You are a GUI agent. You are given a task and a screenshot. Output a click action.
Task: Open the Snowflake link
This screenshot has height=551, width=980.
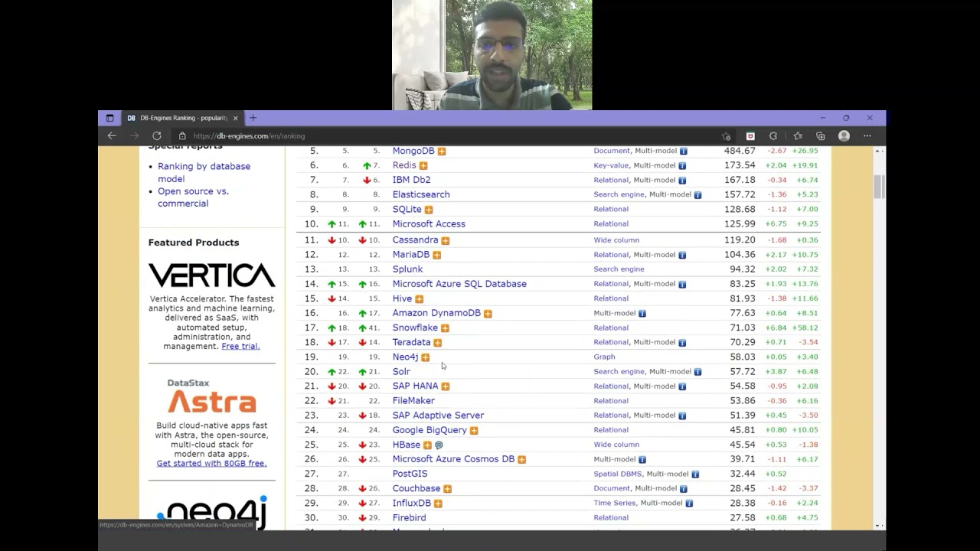pos(415,328)
